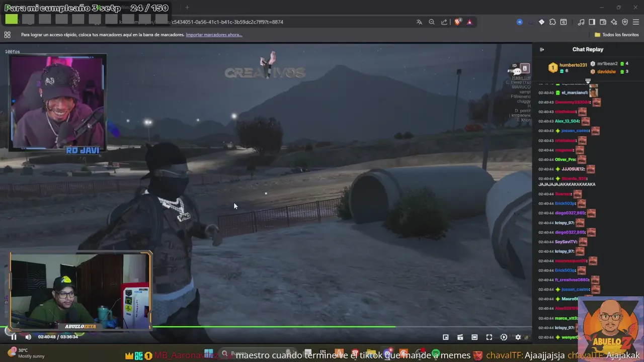Click the zoom out magnifier icon
This screenshot has width=644, height=362.
click(432, 22)
